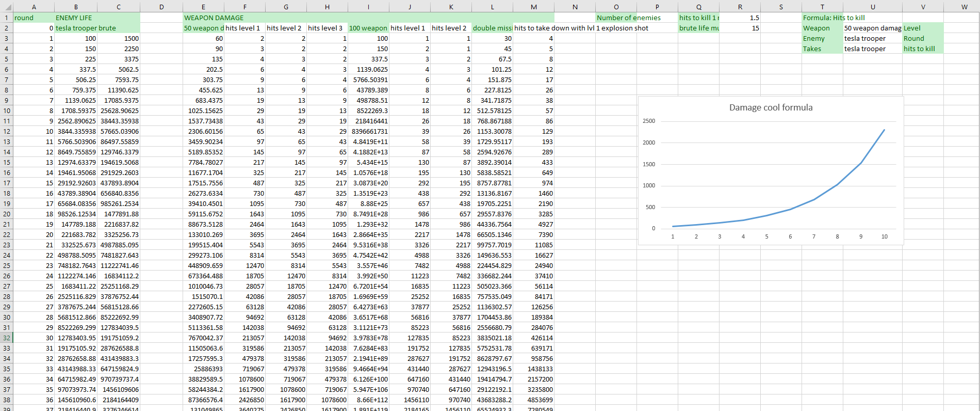Click the cell with value 1.5
The height and width of the screenshot is (411, 980).
740,18
